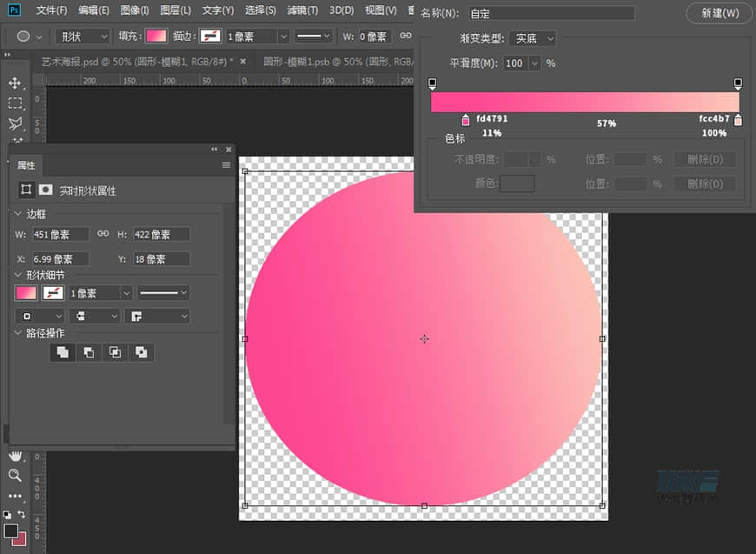Click the 填充 fill gradient swatch in options bar

[x=156, y=37]
